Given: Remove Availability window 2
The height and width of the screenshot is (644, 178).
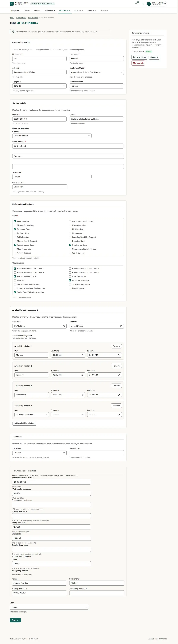Looking at the screenshot, I should [116, 366].
